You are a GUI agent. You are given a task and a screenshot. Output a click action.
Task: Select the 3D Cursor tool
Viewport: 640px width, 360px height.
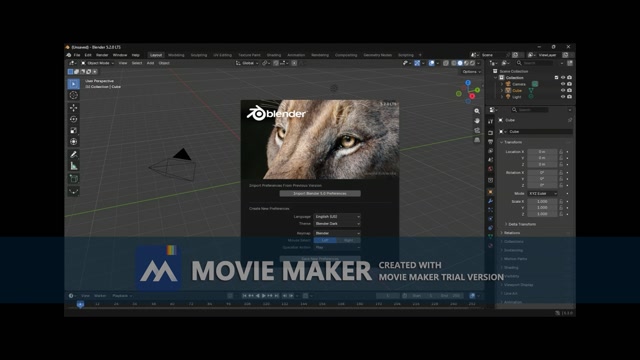[73, 95]
